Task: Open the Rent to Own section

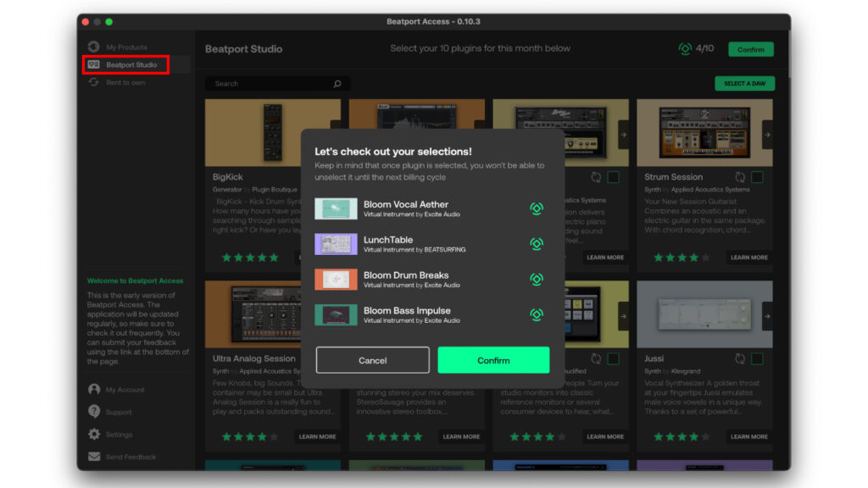Action: tap(93, 82)
